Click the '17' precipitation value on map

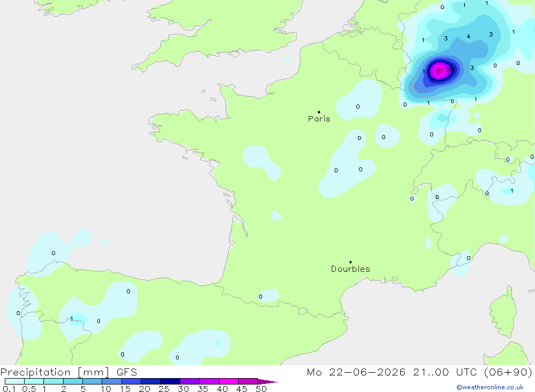(426, 72)
